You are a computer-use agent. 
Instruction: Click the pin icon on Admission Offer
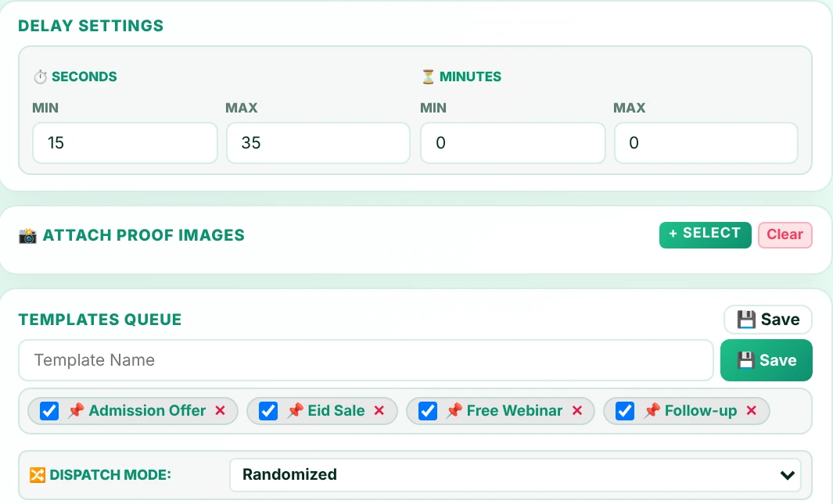76,410
